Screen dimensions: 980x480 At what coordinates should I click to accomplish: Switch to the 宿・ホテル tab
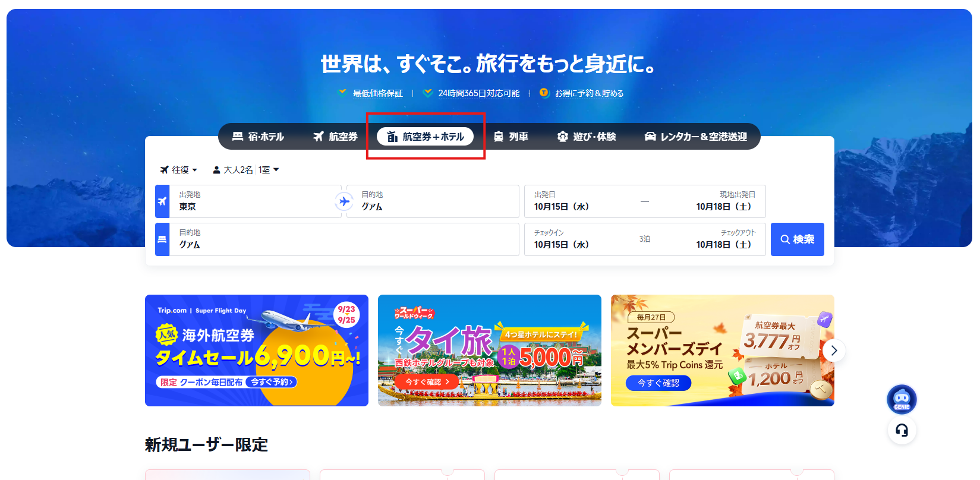258,137
